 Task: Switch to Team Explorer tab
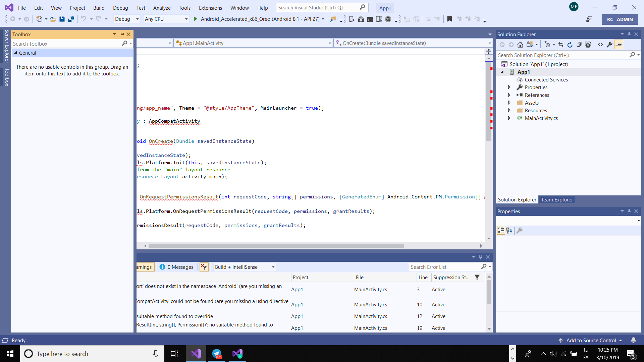(x=556, y=200)
